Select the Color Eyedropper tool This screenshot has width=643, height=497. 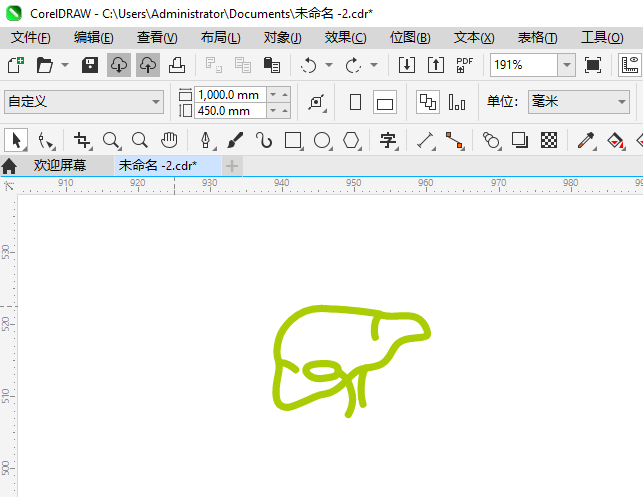pos(586,140)
